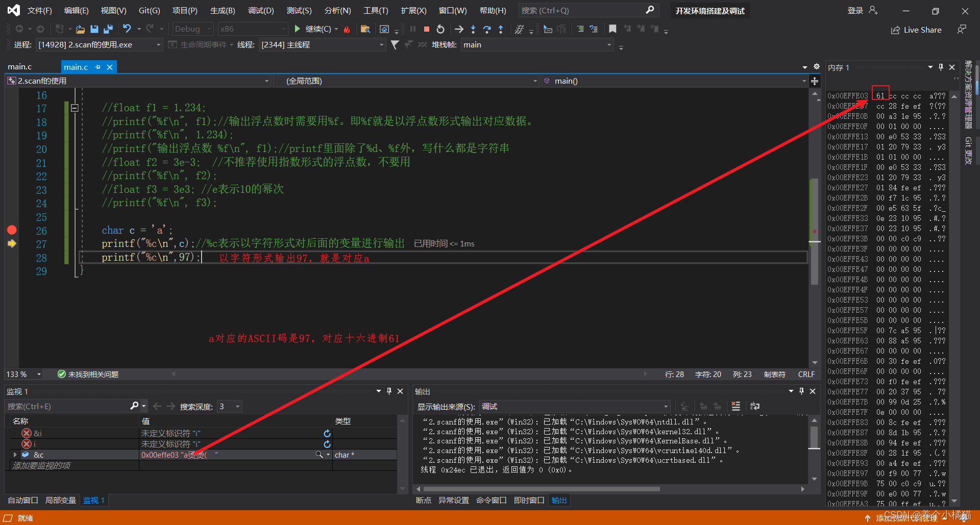Refresh the value of watch item &i

tap(327, 433)
